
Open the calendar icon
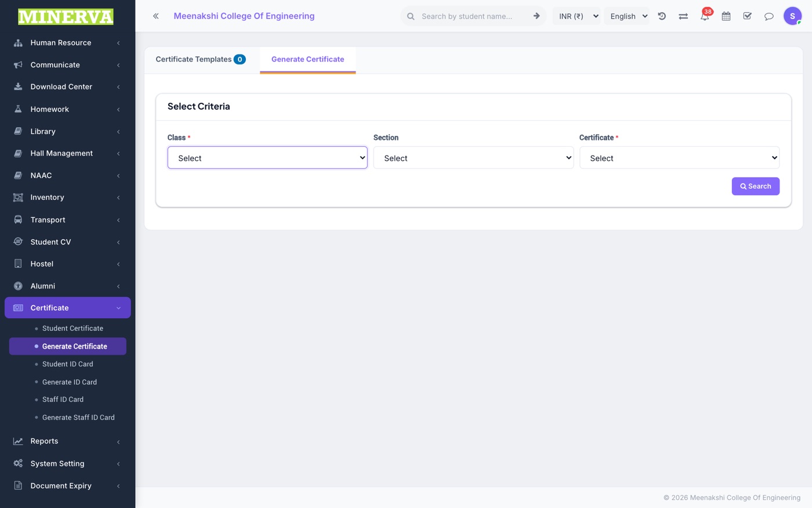[726, 16]
